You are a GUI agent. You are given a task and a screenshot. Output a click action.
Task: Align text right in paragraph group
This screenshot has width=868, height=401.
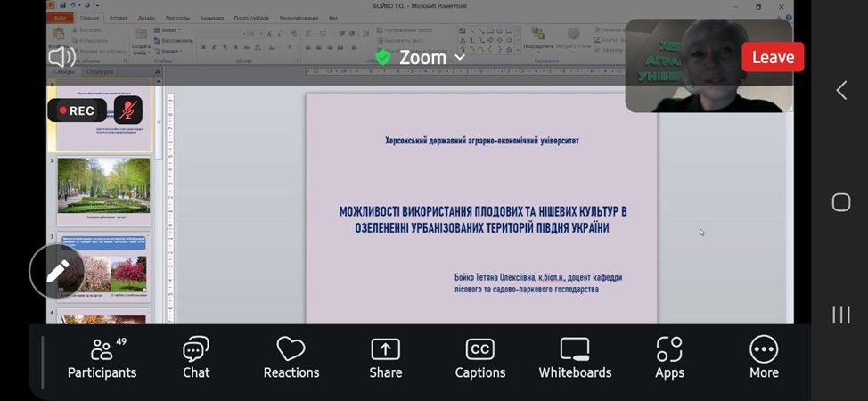(330, 47)
